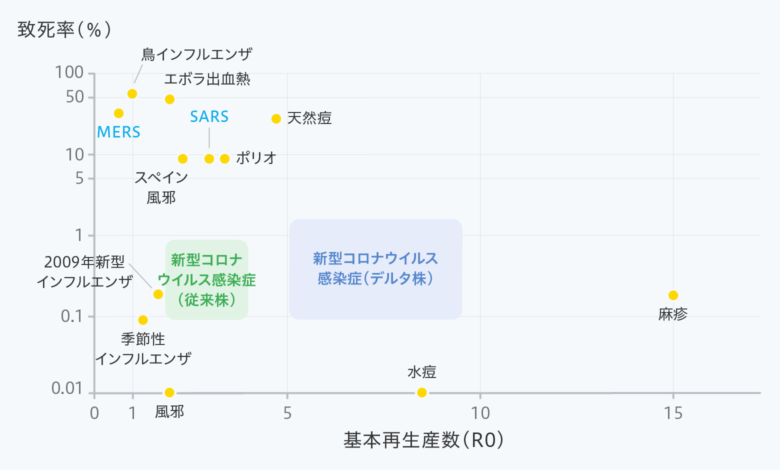Click the yellow dot for 鳥インフルエンザ

pyautogui.click(x=132, y=94)
